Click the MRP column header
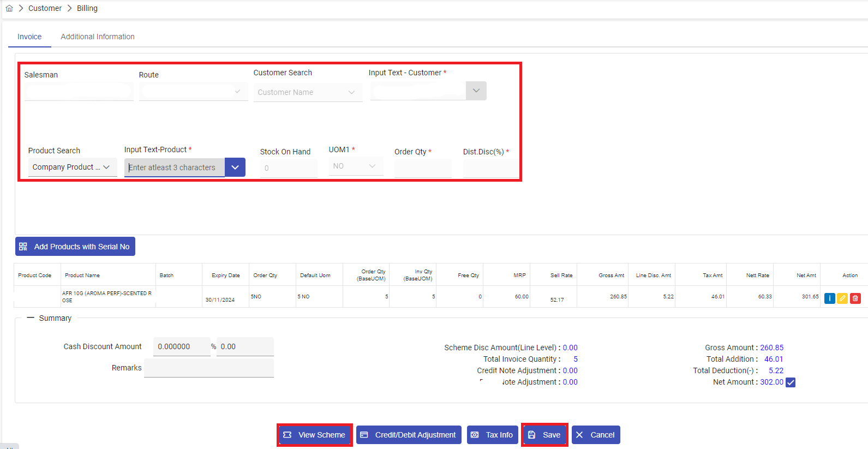 pyautogui.click(x=519, y=276)
